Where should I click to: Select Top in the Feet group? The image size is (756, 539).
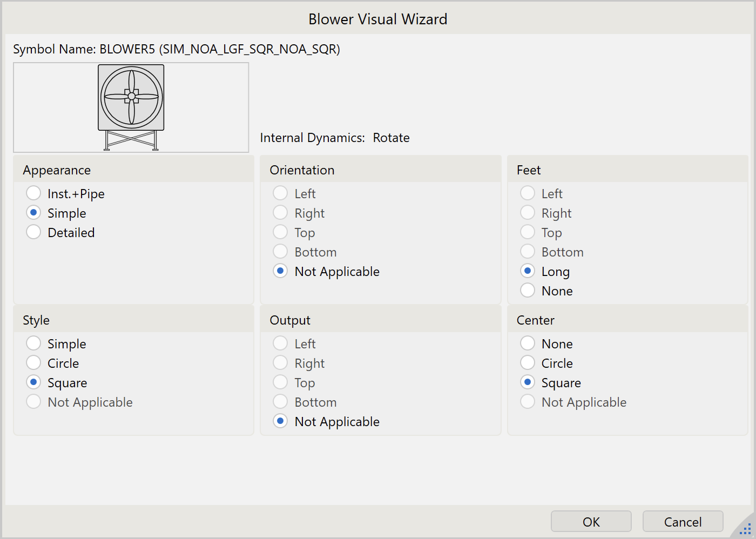coord(528,232)
